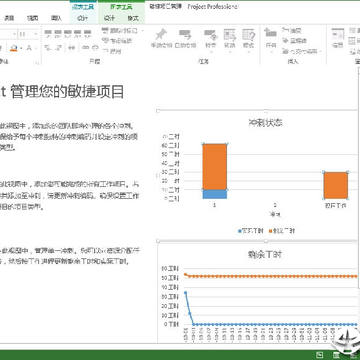Open the Report Tools 设计 tab

82,18
